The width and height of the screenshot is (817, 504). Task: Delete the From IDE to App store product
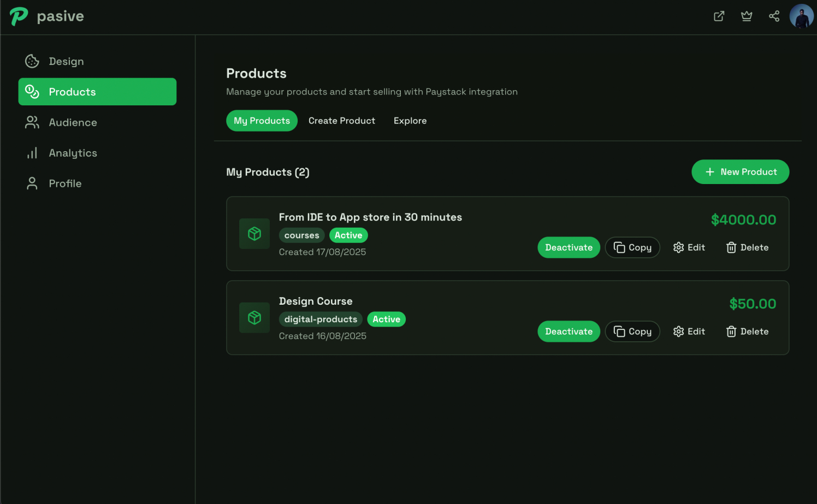pos(747,247)
